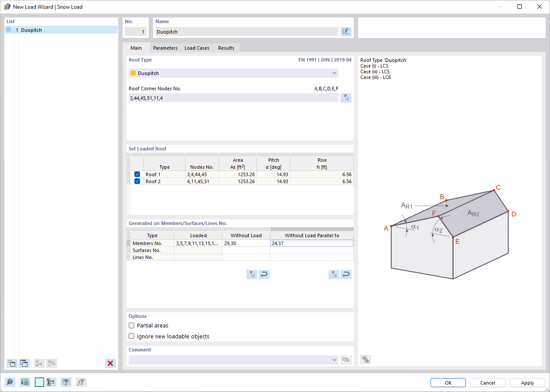The width and height of the screenshot is (550, 392).
Task: Click the application icon in the title bar
Action: (x=7, y=7)
